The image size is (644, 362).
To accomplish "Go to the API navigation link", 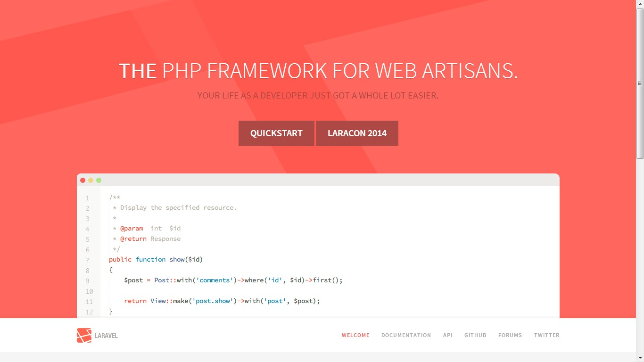I will point(447,335).
